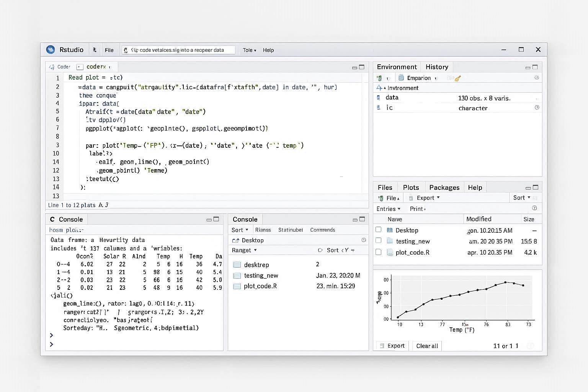Check the testing_new checkbox
Screen dimensions: 588x392
(x=379, y=240)
